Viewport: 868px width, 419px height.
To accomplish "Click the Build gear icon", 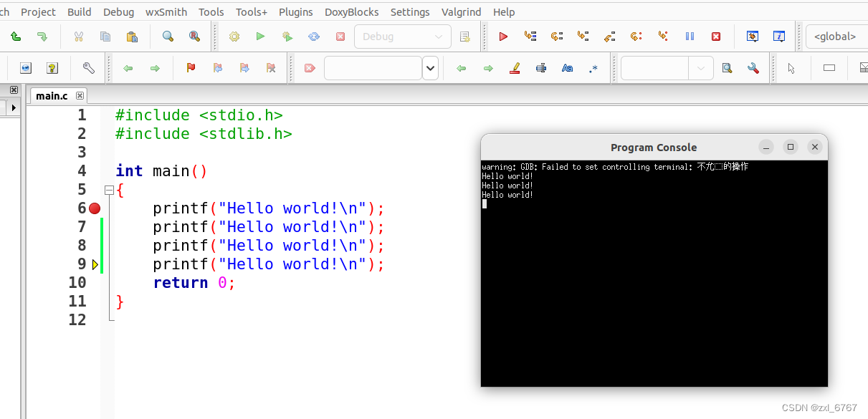I will [234, 36].
